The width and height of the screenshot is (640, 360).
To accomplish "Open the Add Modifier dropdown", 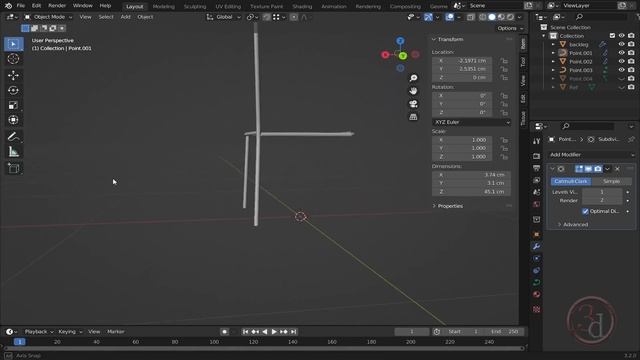I will coord(591,155).
